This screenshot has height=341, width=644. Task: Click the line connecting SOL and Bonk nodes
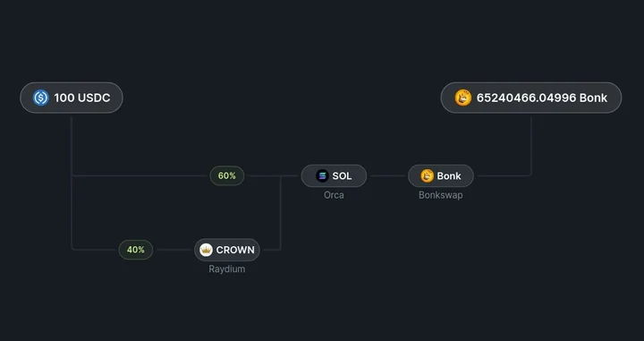point(387,175)
